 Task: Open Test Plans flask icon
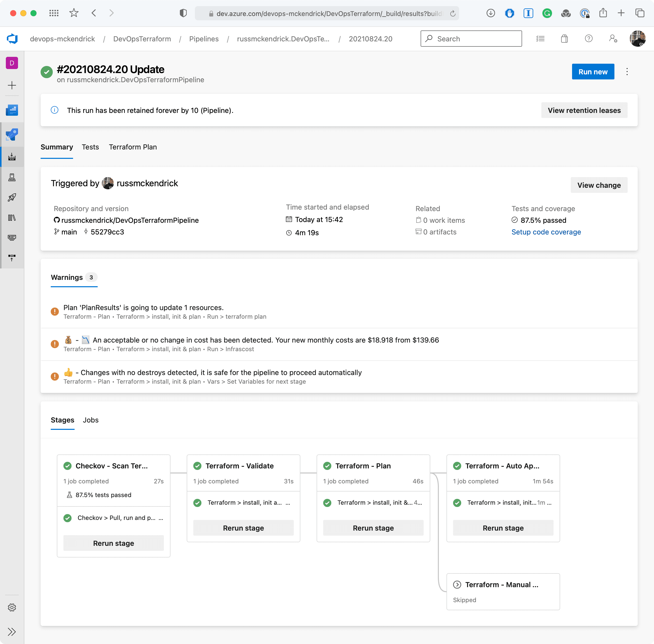coord(12,177)
